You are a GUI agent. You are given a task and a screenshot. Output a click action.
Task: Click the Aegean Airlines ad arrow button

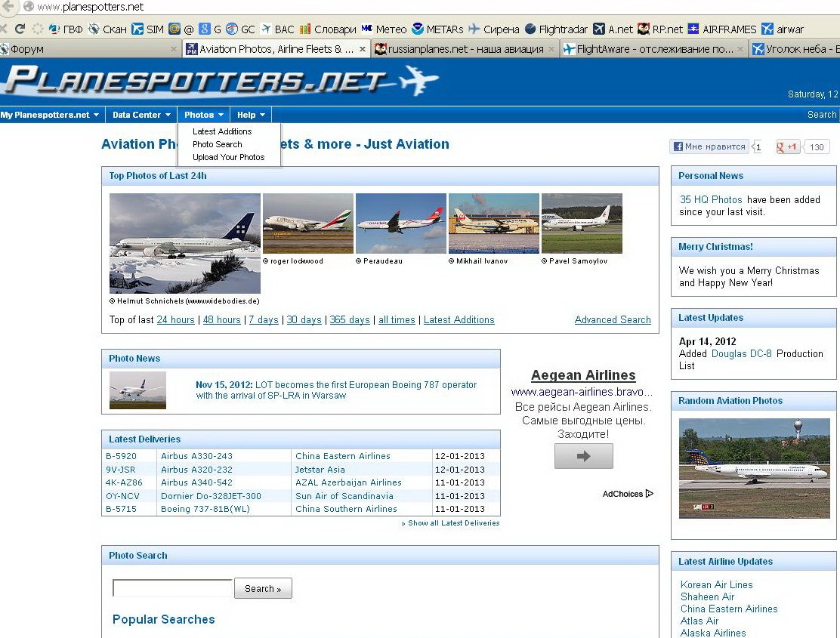coord(583,456)
